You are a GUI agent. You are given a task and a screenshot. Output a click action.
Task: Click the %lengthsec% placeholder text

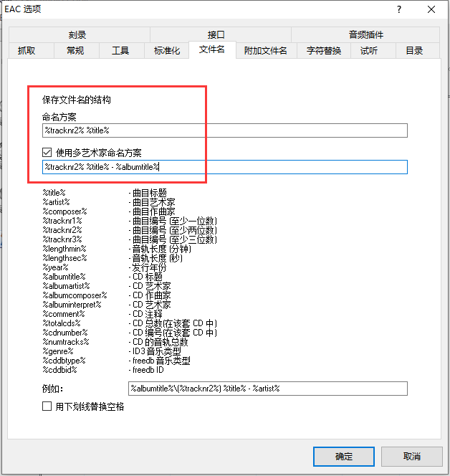coord(64,258)
